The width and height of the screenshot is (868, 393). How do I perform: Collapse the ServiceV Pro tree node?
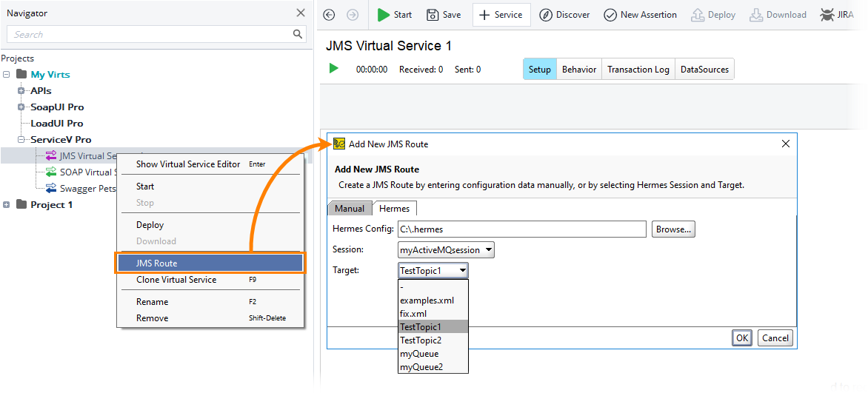[x=21, y=139]
